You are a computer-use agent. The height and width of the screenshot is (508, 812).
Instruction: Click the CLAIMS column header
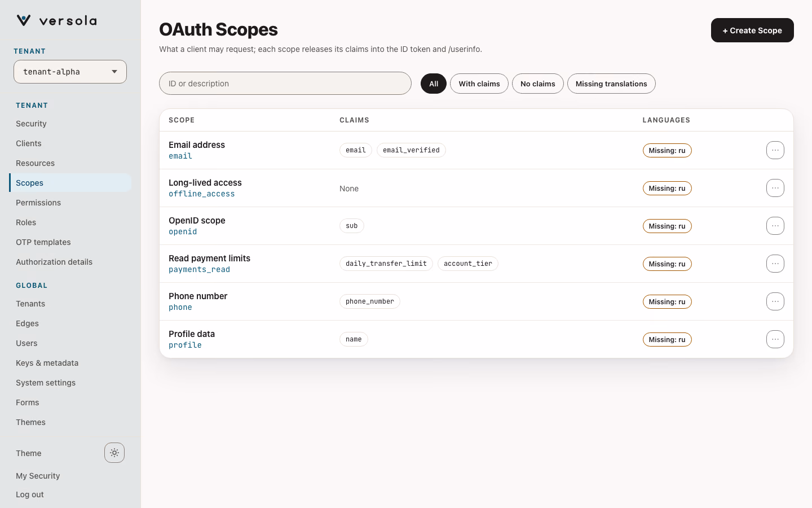point(354,120)
